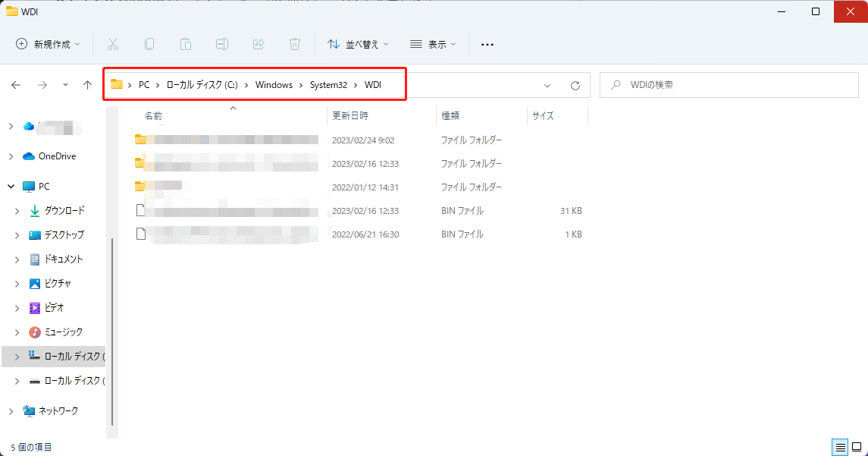
Task: Click the Delete (trash) icon
Action: [295, 44]
